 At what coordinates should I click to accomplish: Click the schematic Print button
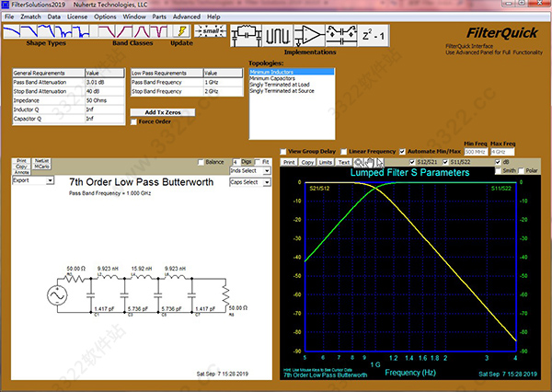22,161
